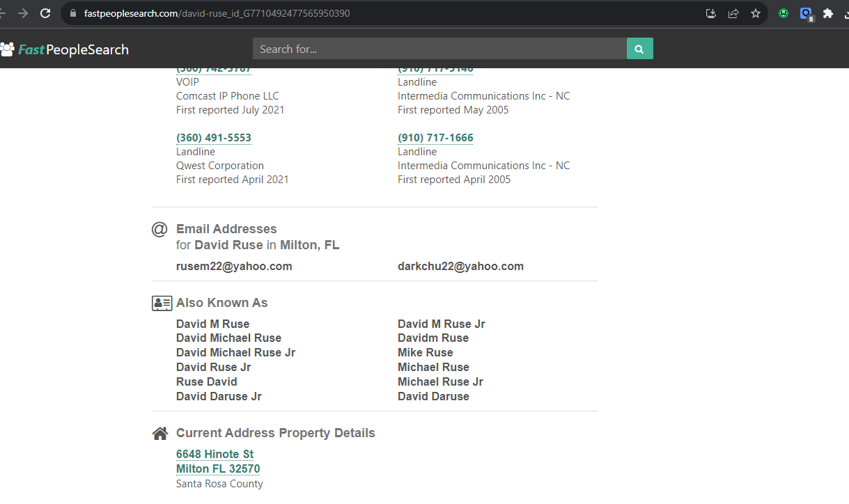Click the house icon by Current Address

[x=160, y=434]
